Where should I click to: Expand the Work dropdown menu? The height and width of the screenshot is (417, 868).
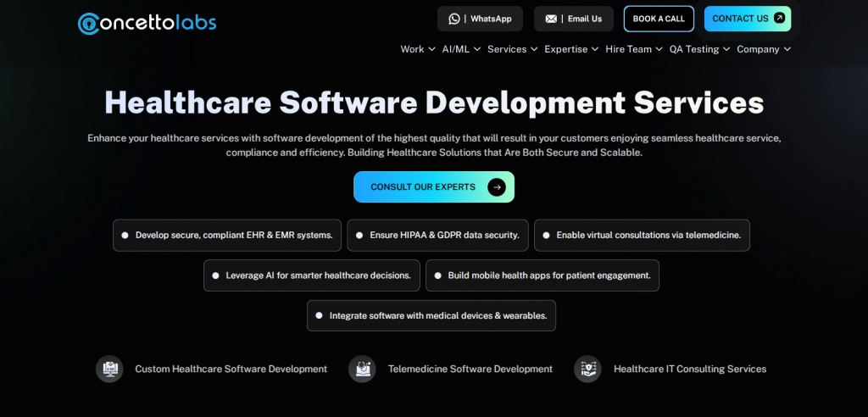418,49
